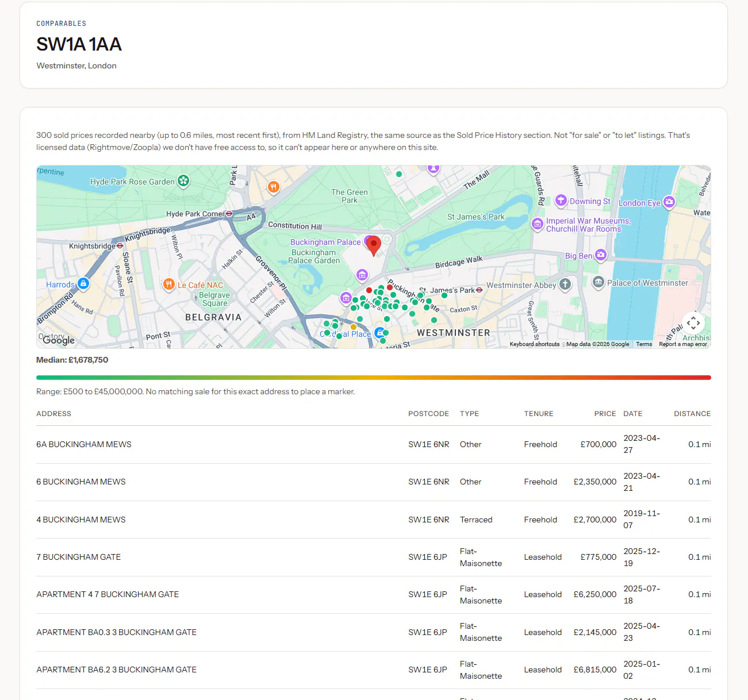The image size is (748, 700).
Task: Open the Le Café NAC restaurant marker
Action: tap(168, 284)
